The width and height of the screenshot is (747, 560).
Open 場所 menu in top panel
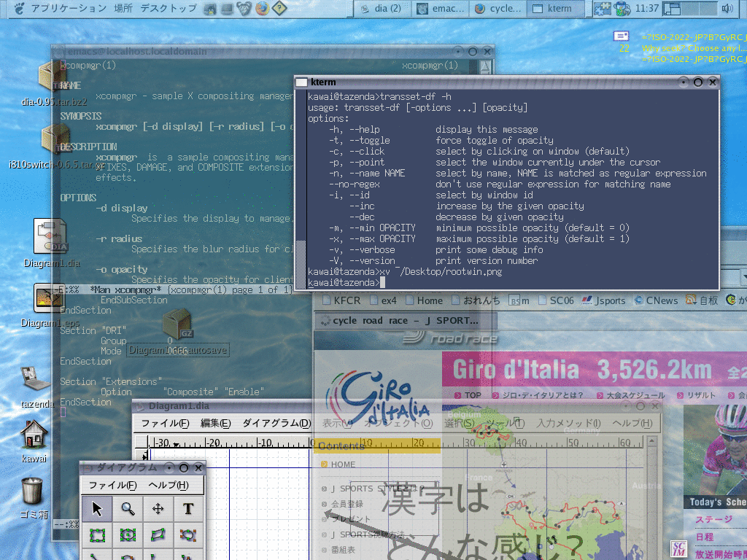tap(123, 8)
